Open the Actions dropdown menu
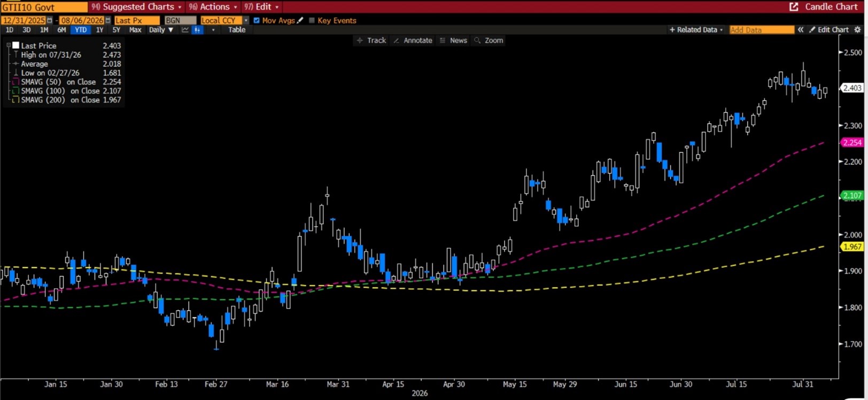This screenshot has width=868, height=400. 213,6
